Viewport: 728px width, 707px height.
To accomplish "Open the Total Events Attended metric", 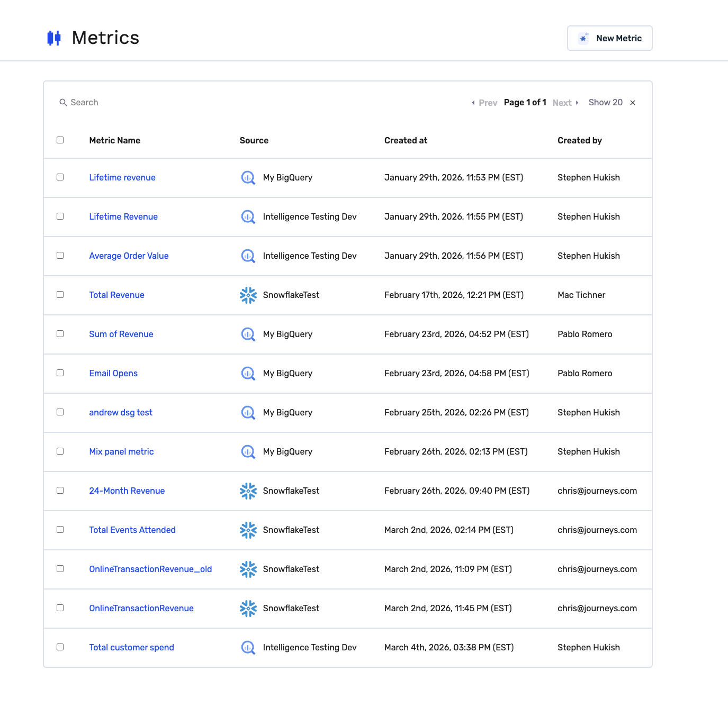I will click(x=132, y=530).
